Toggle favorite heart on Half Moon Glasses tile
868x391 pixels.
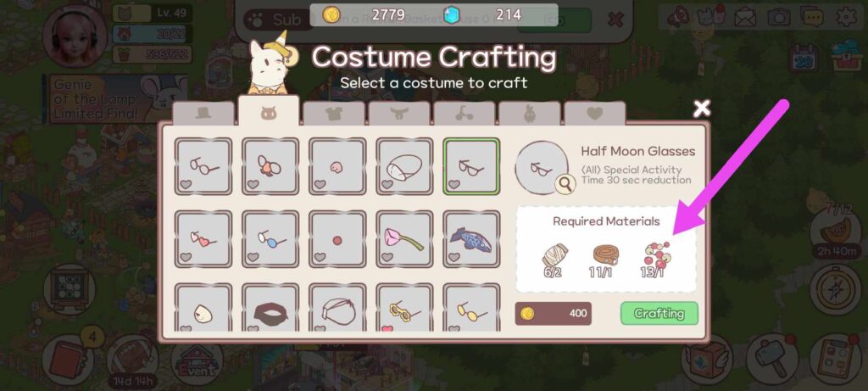click(x=454, y=184)
